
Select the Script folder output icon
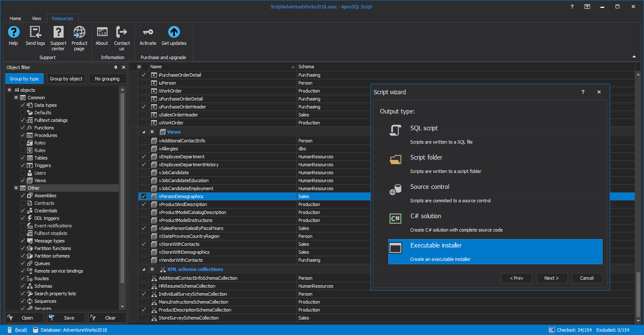pos(395,159)
